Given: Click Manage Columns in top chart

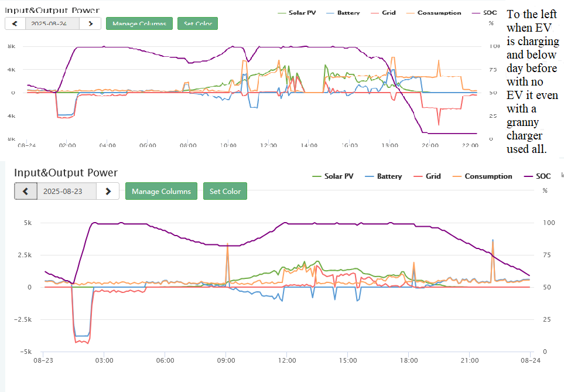Looking at the screenshot, I should pyautogui.click(x=139, y=23).
